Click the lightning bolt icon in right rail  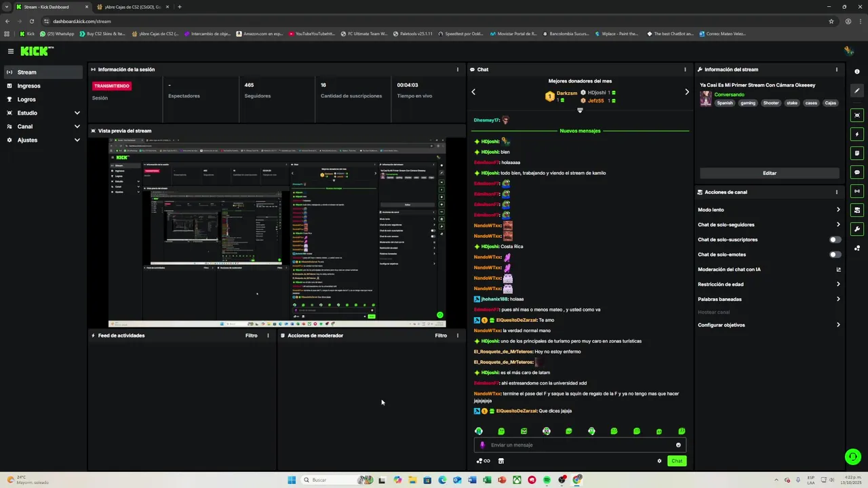coord(857,134)
